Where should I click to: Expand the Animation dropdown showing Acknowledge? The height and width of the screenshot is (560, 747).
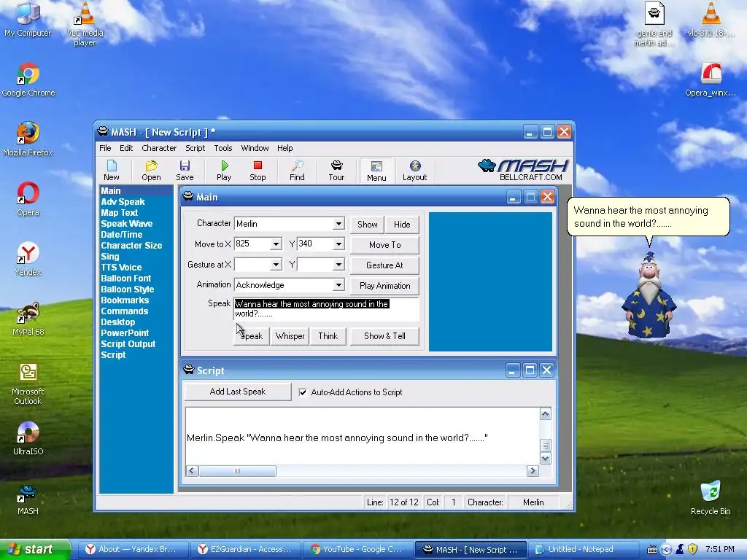[338, 285]
